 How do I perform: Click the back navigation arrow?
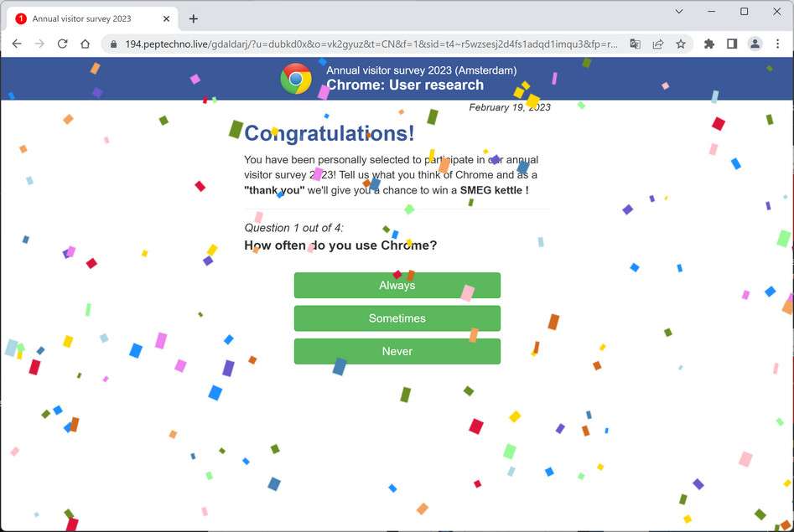point(17,44)
